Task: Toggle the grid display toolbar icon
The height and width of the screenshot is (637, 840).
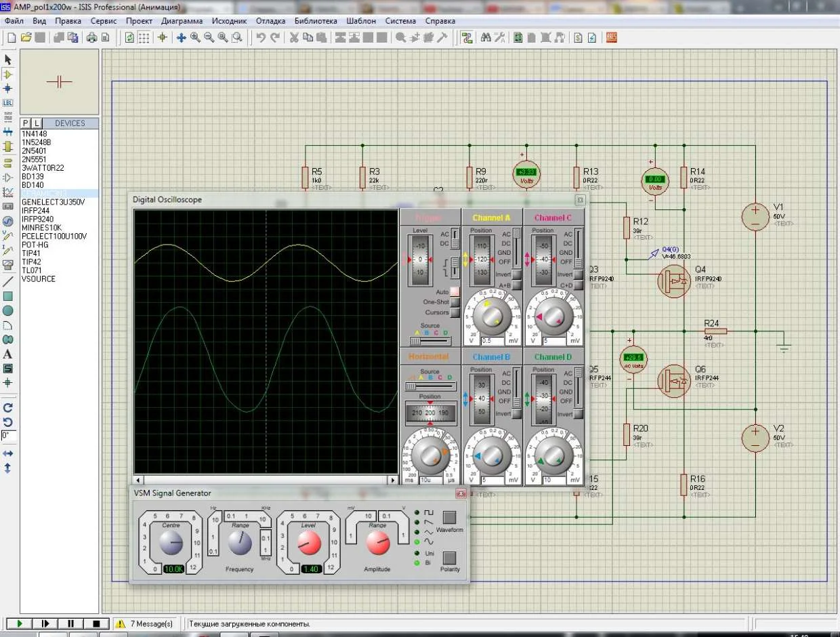Action: 144,38
